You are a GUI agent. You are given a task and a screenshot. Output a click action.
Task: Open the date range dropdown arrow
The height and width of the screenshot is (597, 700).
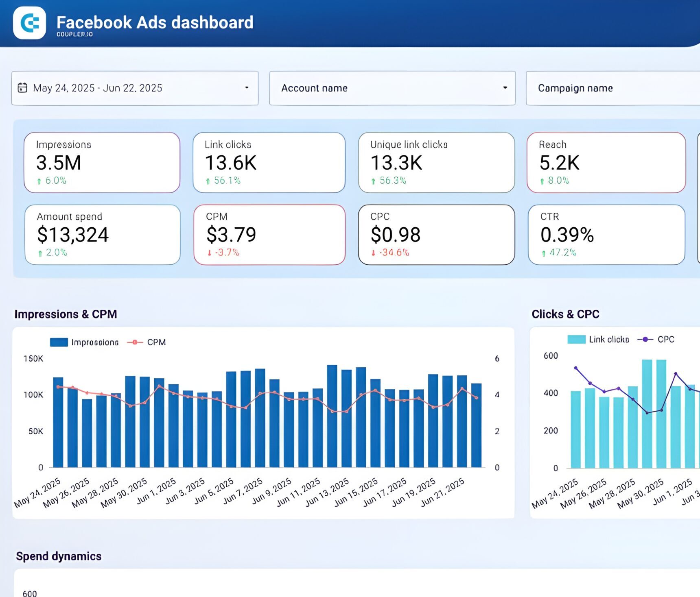[247, 88]
